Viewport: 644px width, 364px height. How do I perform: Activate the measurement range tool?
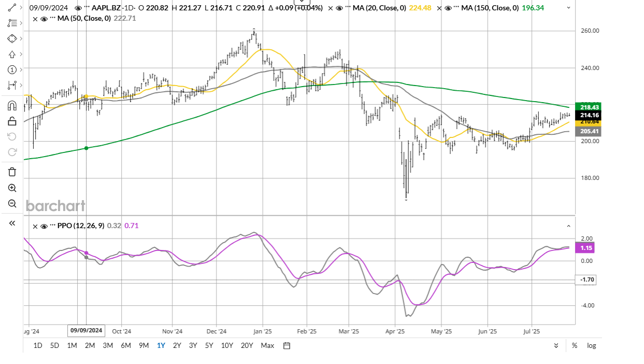12,86
